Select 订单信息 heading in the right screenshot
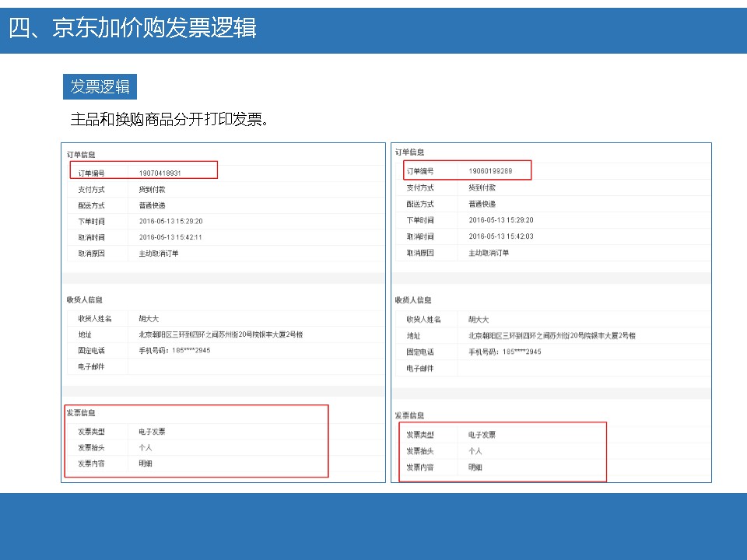 [x=409, y=152]
